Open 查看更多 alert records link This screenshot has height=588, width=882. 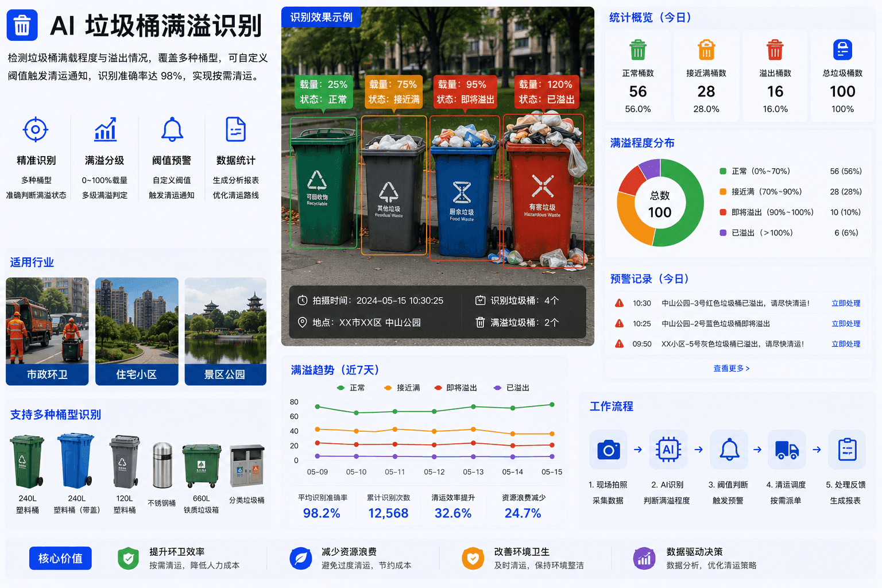pyautogui.click(x=732, y=368)
